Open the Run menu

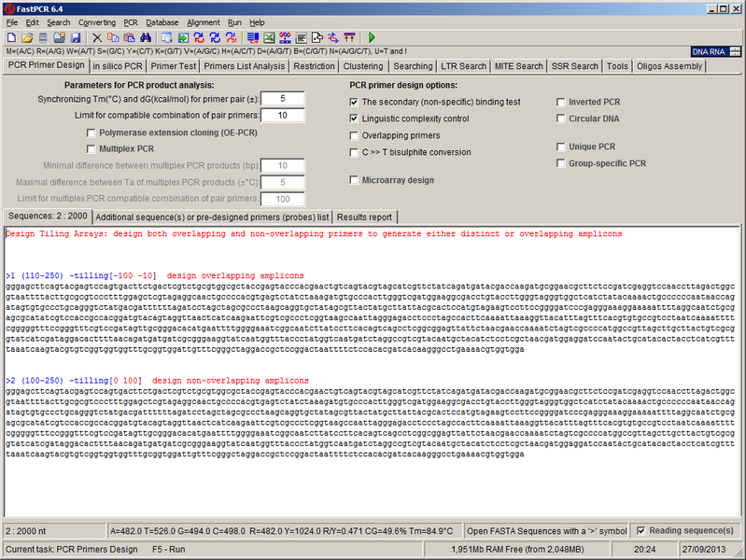click(234, 22)
